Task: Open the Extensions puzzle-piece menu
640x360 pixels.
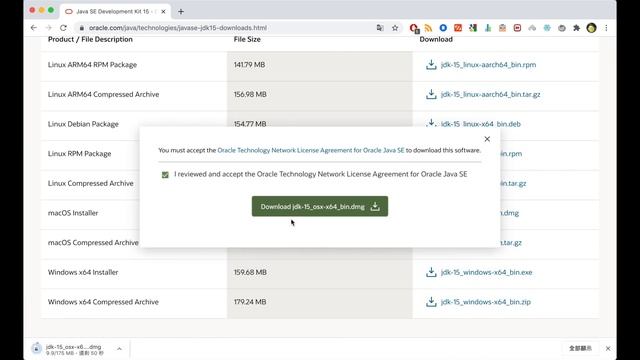Action: (x=576, y=28)
